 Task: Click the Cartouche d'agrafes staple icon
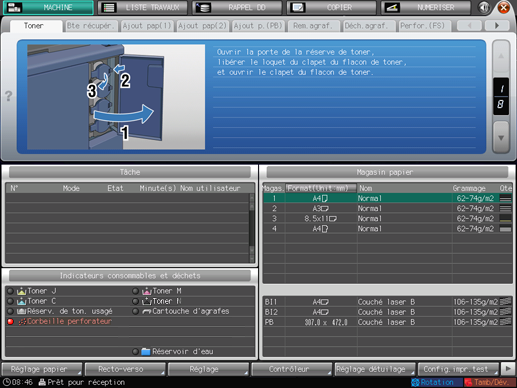pyautogui.click(x=147, y=312)
